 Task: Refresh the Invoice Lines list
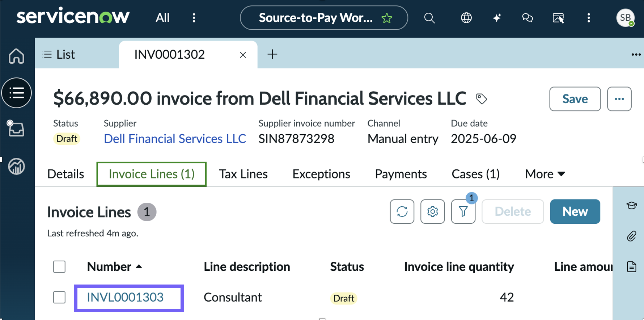(x=402, y=211)
